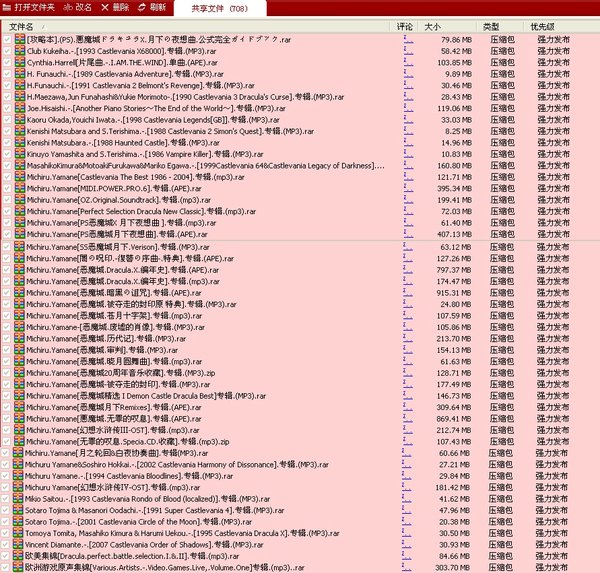The image size is (600, 573).
Task: Click size value 915.31 MB
Action: point(453,293)
